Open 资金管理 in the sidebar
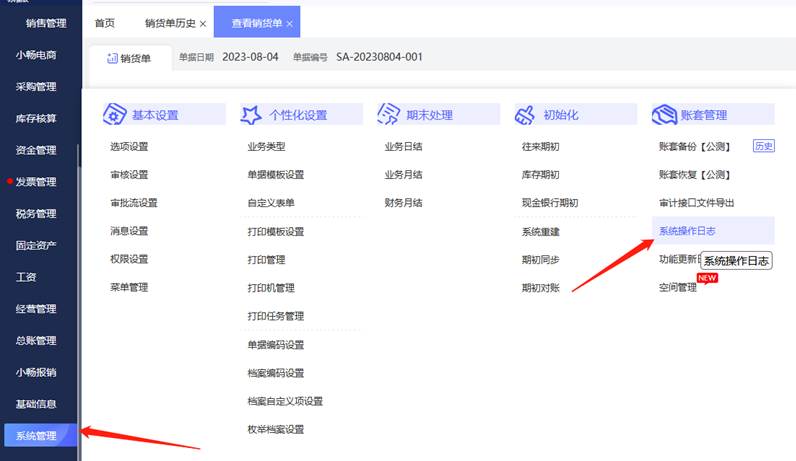The height and width of the screenshot is (461, 796). [x=36, y=150]
